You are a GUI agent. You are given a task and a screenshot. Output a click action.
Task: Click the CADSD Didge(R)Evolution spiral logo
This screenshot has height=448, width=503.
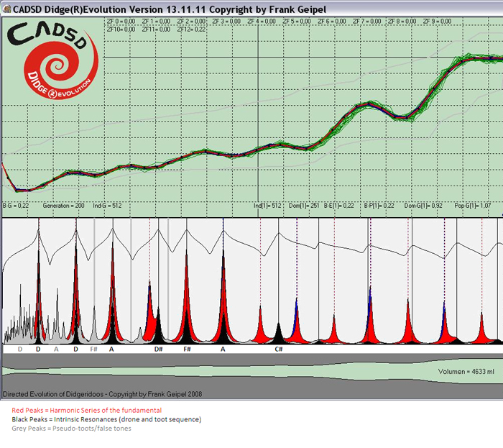[52, 60]
